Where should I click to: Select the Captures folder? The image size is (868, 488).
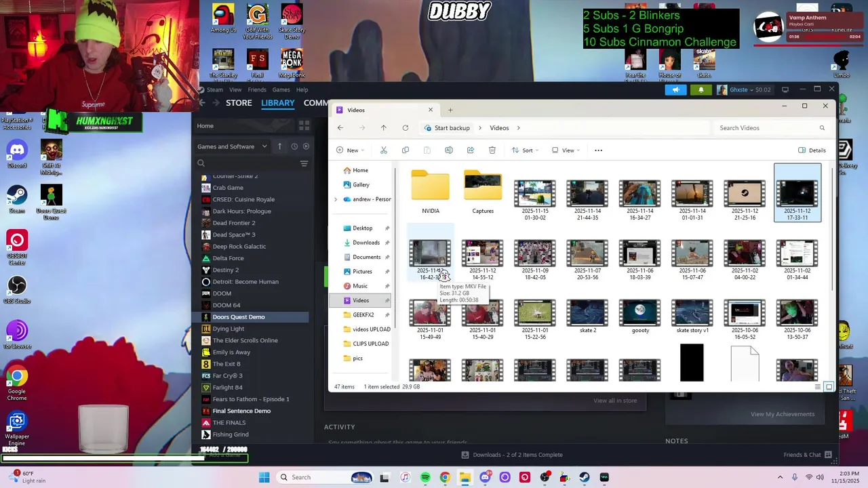pyautogui.click(x=483, y=192)
